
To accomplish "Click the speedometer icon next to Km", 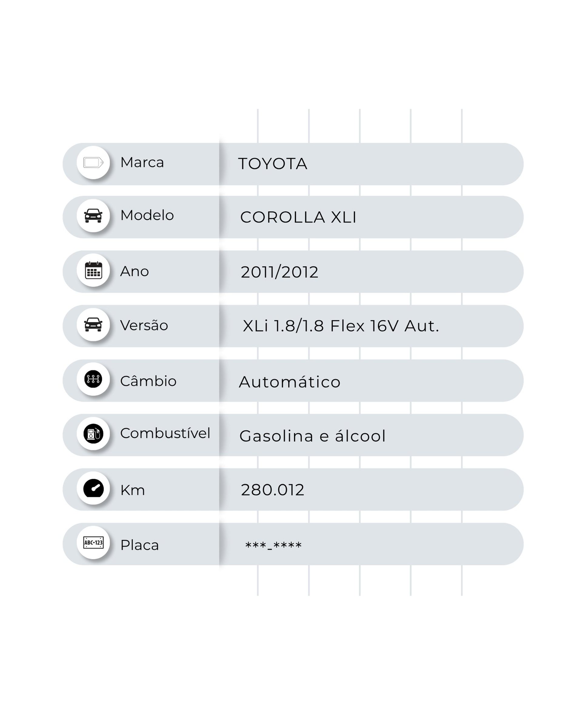I will [93, 488].
